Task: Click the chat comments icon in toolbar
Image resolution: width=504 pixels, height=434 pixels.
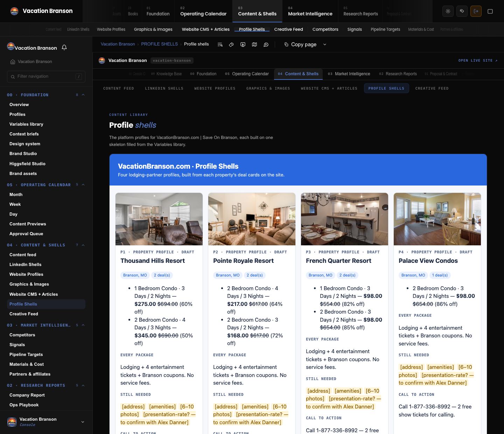Action: [x=266, y=44]
